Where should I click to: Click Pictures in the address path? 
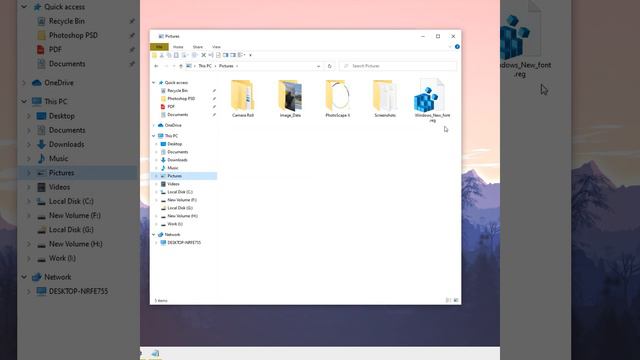pos(226,66)
